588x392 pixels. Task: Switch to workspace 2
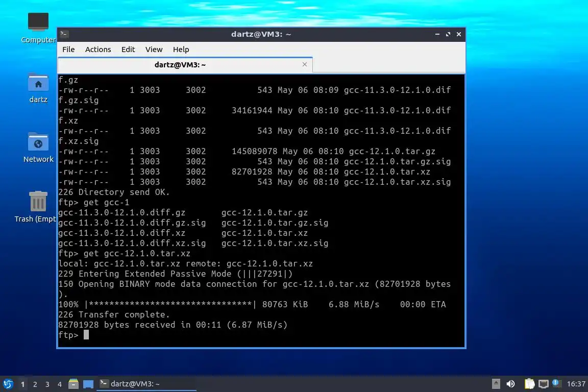(x=35, y=384)
